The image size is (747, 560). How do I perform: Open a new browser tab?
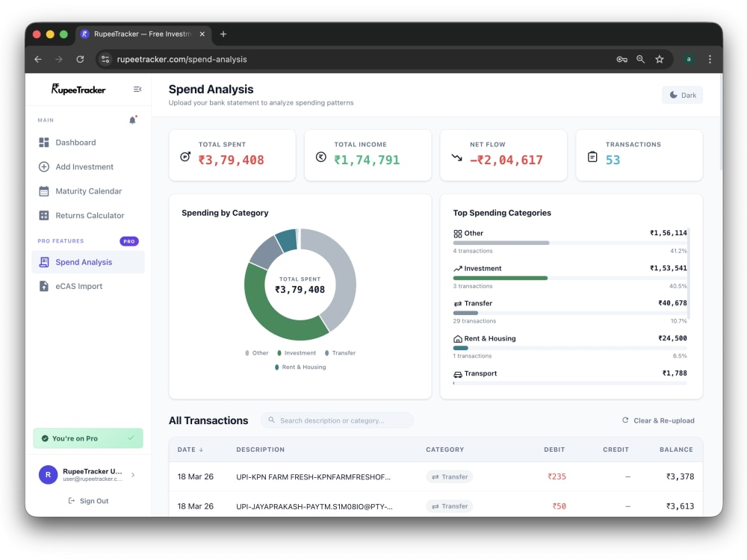pos(223,34)
